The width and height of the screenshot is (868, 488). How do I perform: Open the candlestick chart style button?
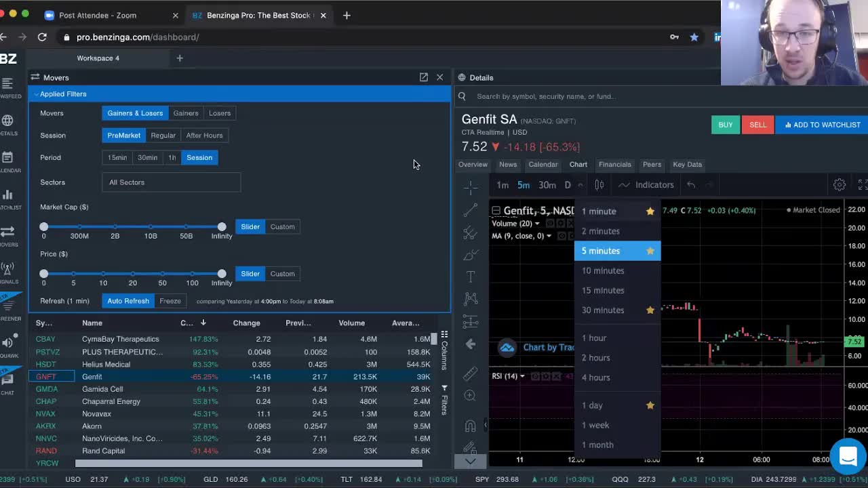tap(599, 184)
